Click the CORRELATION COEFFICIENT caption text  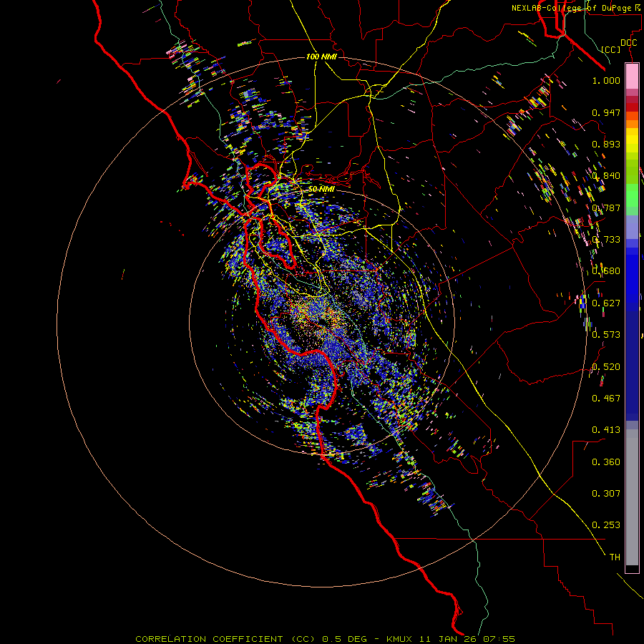tap(209, 639)
